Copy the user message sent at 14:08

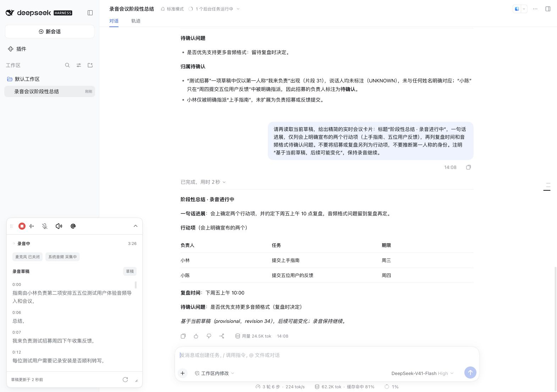click(468, 167)
